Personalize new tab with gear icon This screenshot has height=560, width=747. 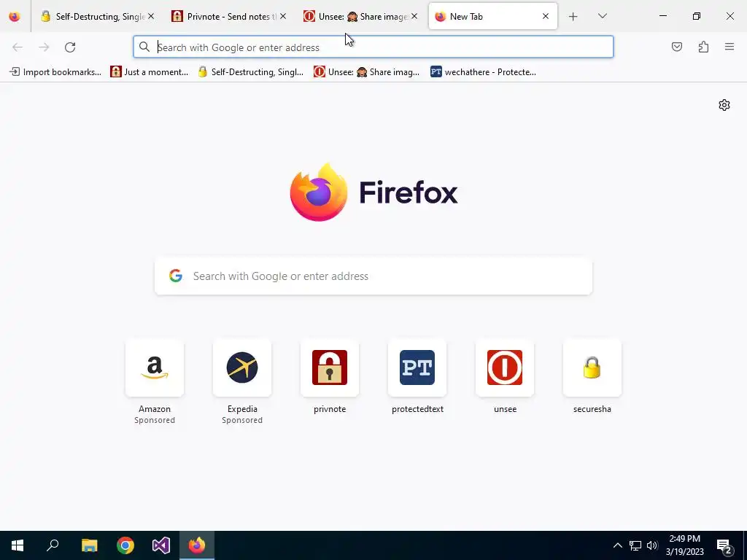tap(724, 105)
